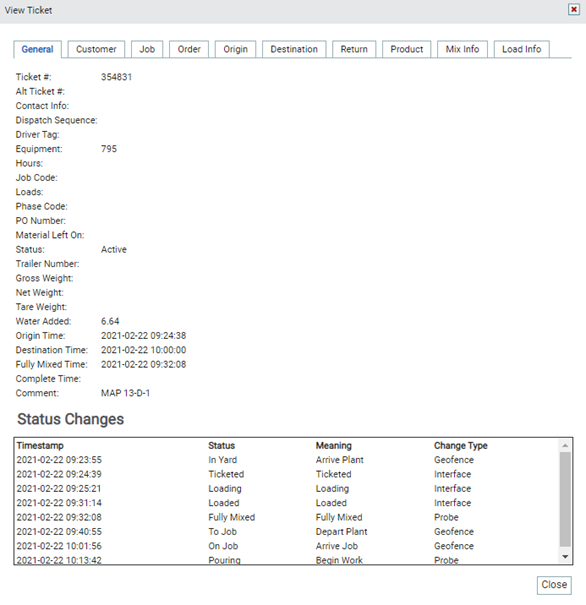
Task: Switch to the Destination tab
Action: pos(294,49)
